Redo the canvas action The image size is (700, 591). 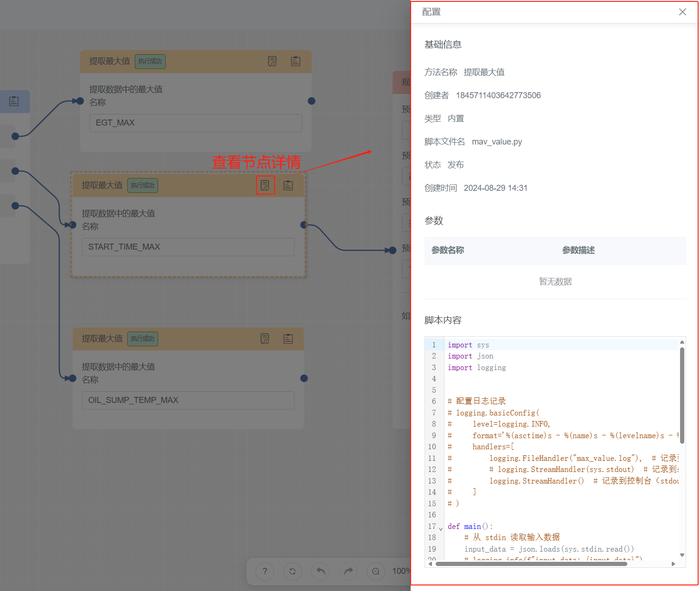point(348,571)
